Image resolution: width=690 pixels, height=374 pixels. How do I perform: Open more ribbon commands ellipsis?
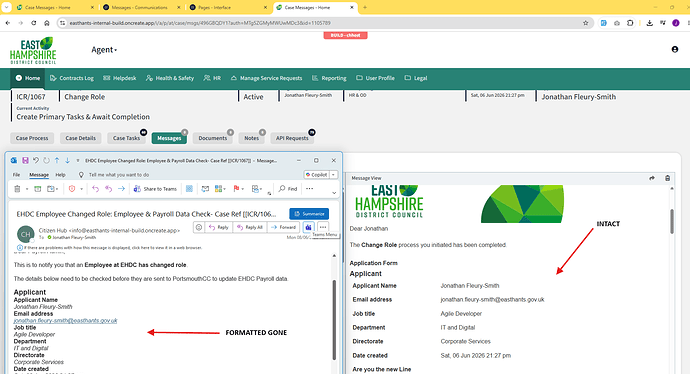[310, 189]
